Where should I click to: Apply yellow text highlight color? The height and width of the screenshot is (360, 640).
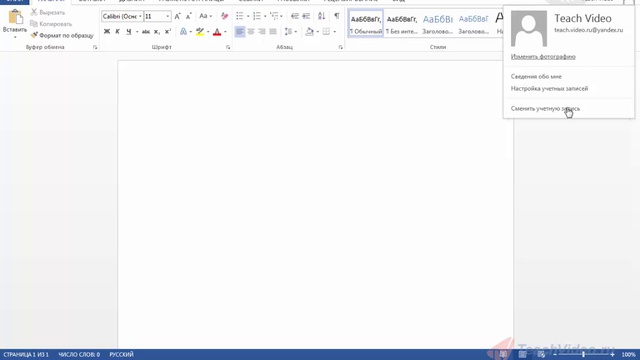point(200,31)
